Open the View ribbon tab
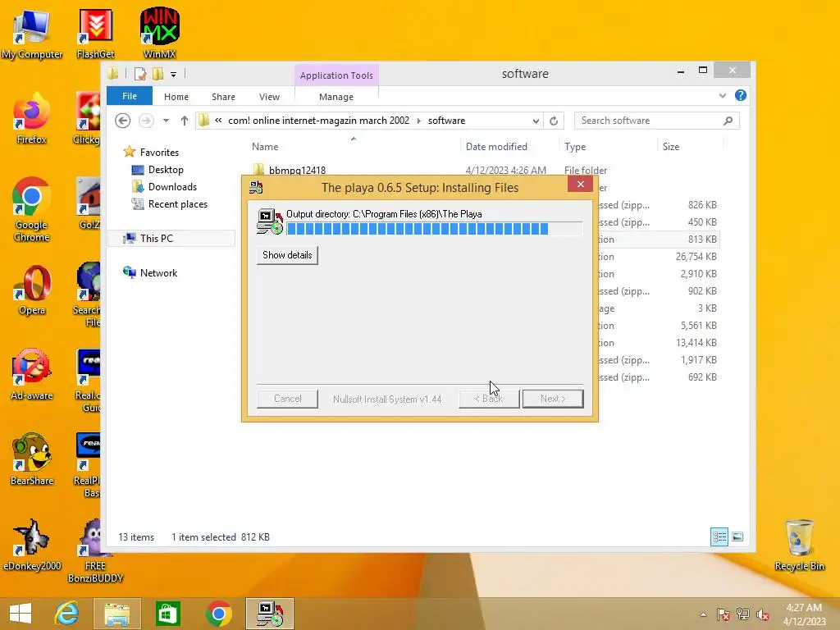The width and height of the screenshot is (840, 630). (269, 97)
